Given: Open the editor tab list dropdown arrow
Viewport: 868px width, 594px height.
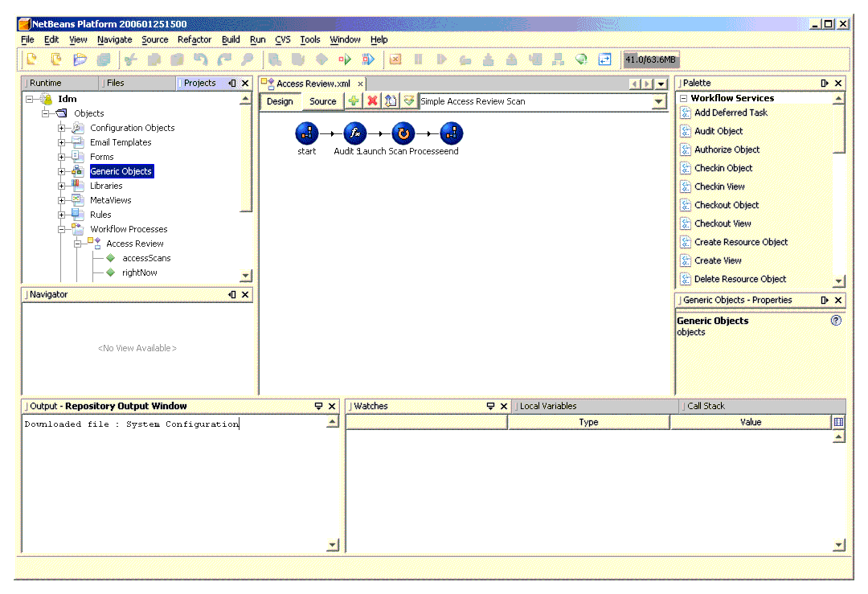Looking at the screenshot, I should pos(661,84).
